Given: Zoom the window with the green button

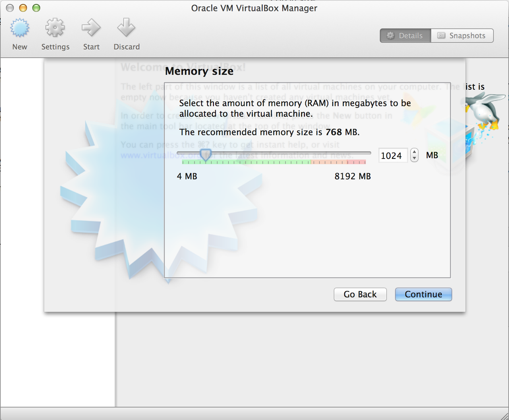Looking at the screenshot, I should pyautogui.click(x=36, y=8).
